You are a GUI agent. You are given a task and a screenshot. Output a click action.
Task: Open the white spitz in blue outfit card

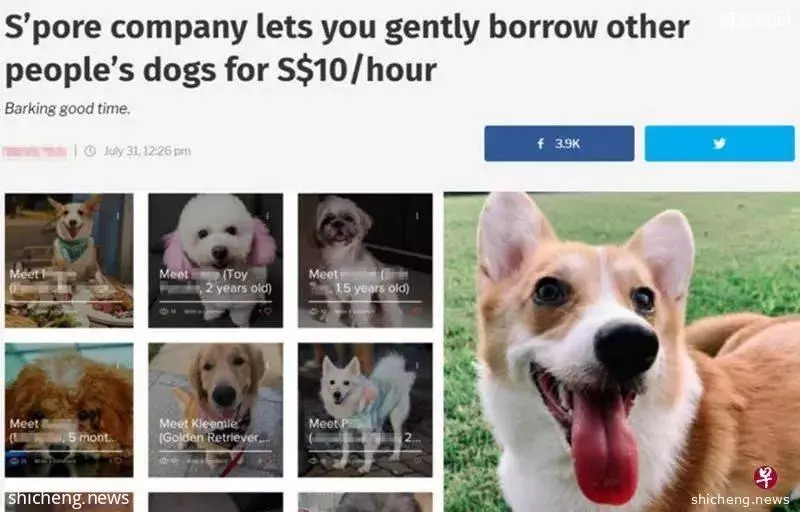pos(365,410)
